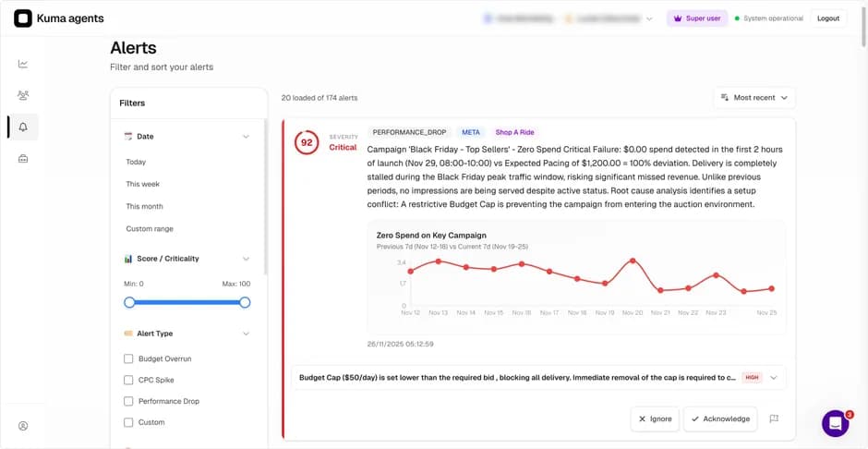Open the analytics chart icon in sidebar
Image resolution: width=868 pixels, height=449 pixels.
(23, 64)
